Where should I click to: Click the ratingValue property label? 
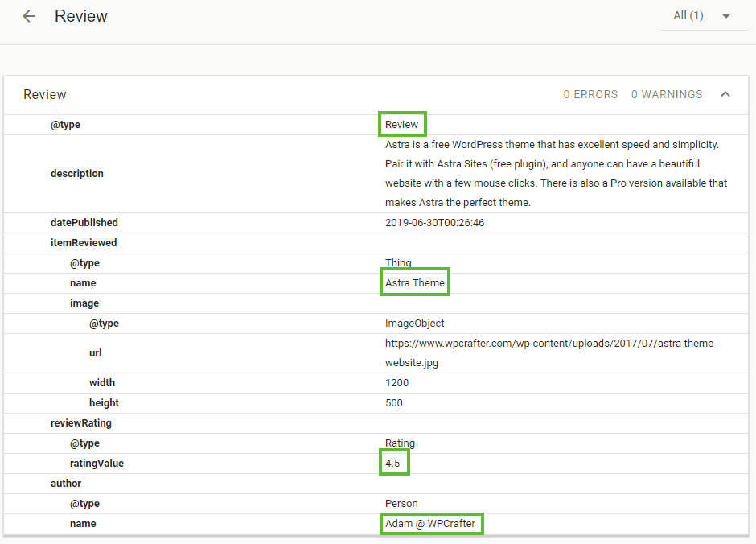pos(97,464)
